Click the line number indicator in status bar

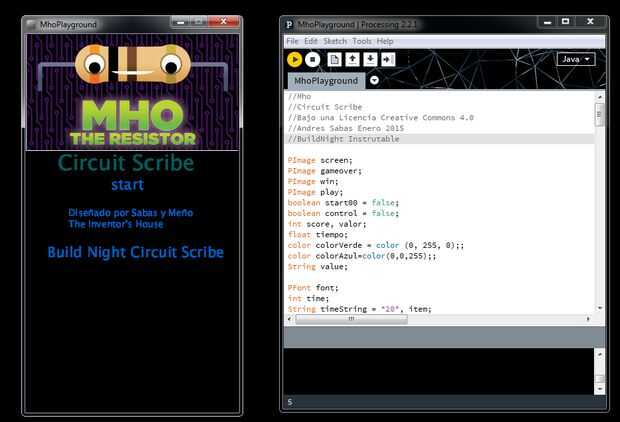(290, 402)
